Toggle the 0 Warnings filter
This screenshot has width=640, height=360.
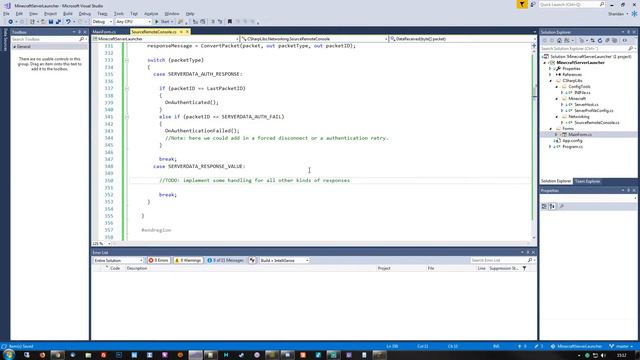pos(188,260)
